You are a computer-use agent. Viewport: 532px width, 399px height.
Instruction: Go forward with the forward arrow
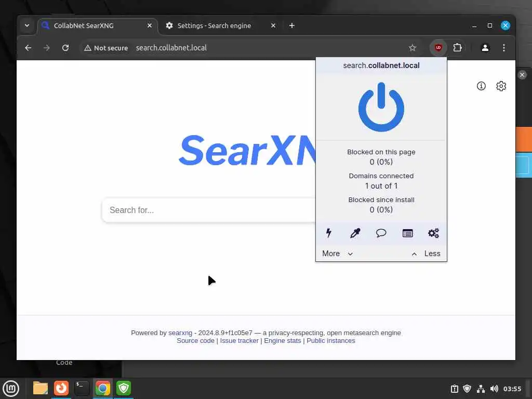47,48
